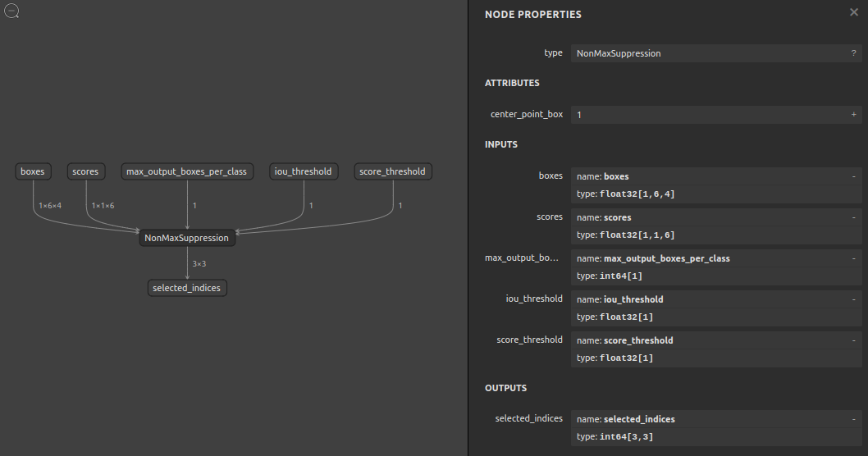868x456 pixels.
Task: Collapse the score_threshold input entry
Action: coord(853,340)
